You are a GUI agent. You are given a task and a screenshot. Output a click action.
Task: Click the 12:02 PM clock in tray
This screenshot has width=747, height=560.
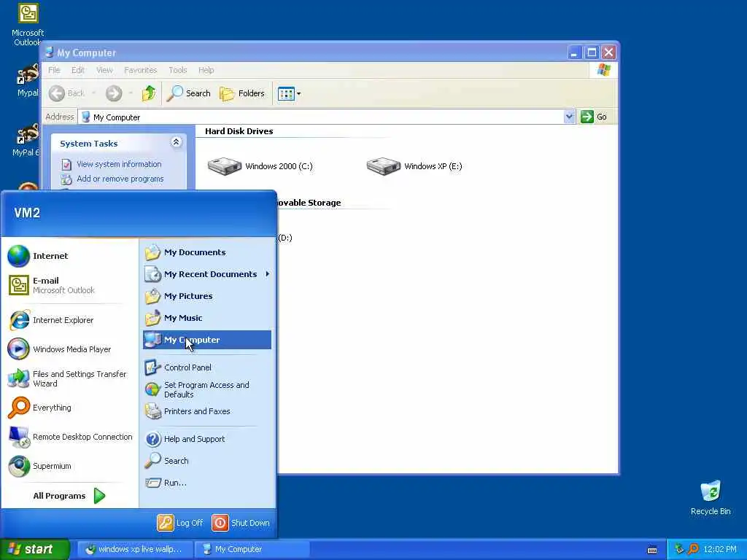tap(720, 549)
